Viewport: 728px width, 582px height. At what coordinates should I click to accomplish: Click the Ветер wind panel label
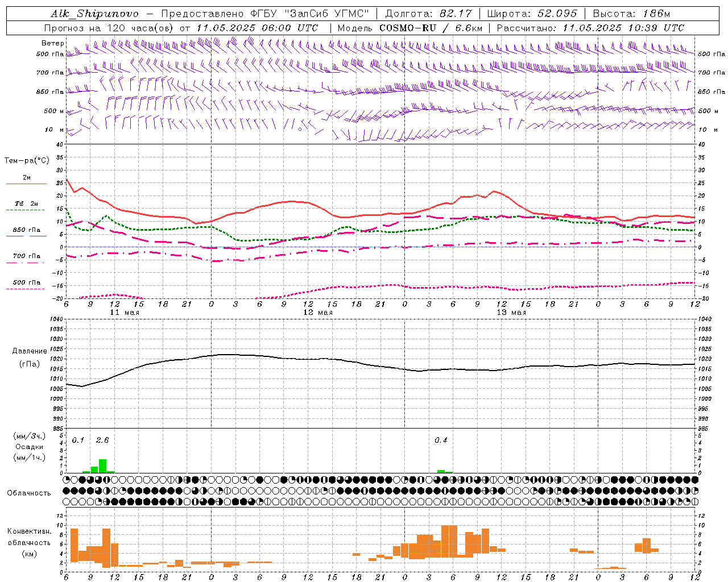[53, 43]
